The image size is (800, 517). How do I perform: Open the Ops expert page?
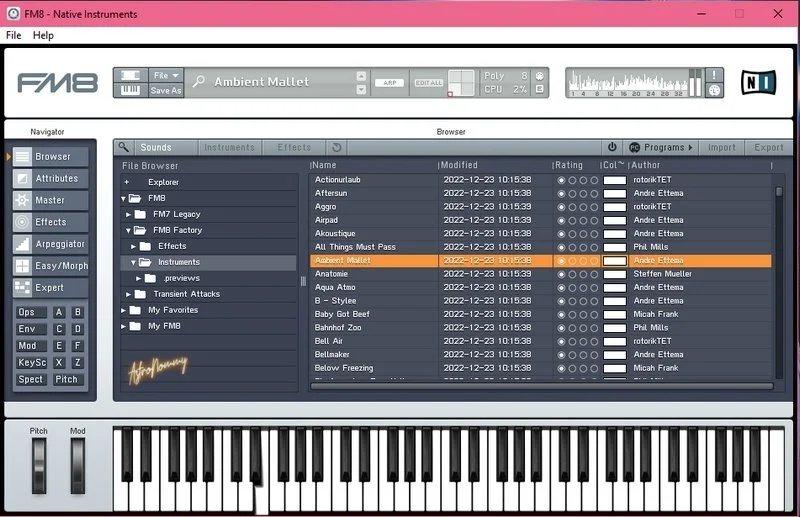point(31,312)
